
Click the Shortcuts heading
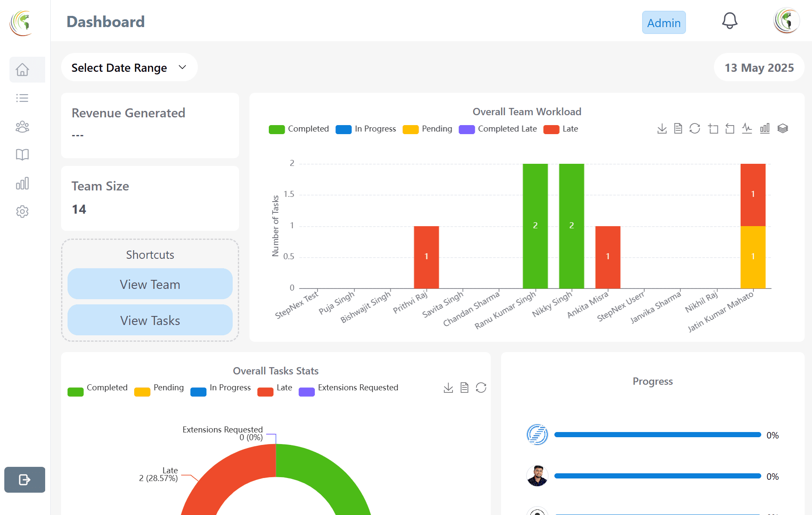(x=150, y=255)
